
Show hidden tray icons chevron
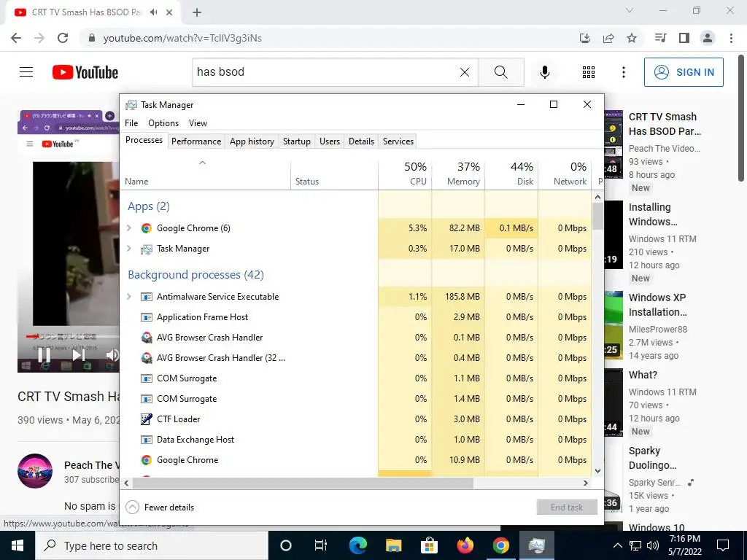pyautogui.click(x=617, y=545)
